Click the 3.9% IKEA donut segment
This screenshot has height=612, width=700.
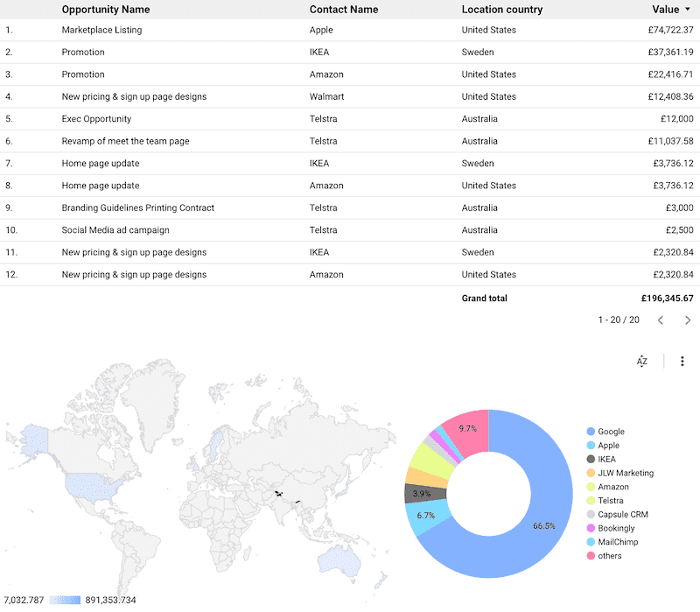tap(422, 494)
